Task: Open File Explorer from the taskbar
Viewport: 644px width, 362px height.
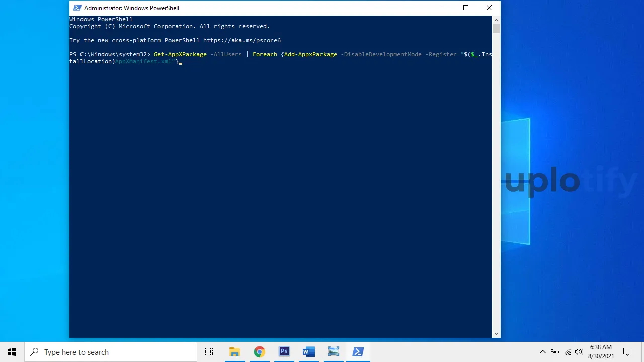Action: (234, 352)
